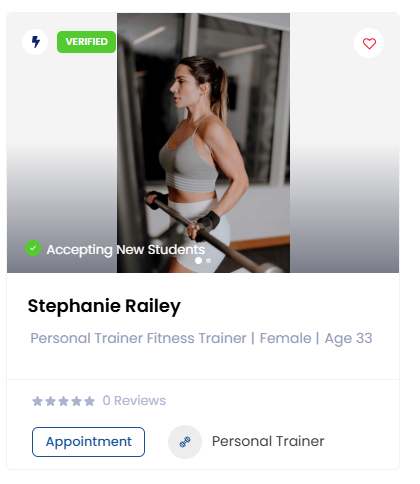Image resolution: width=420 pixels, height=484 pixels.
Task: Open Stephanie Railey's profile name link
Action: [x=104, y=306]
